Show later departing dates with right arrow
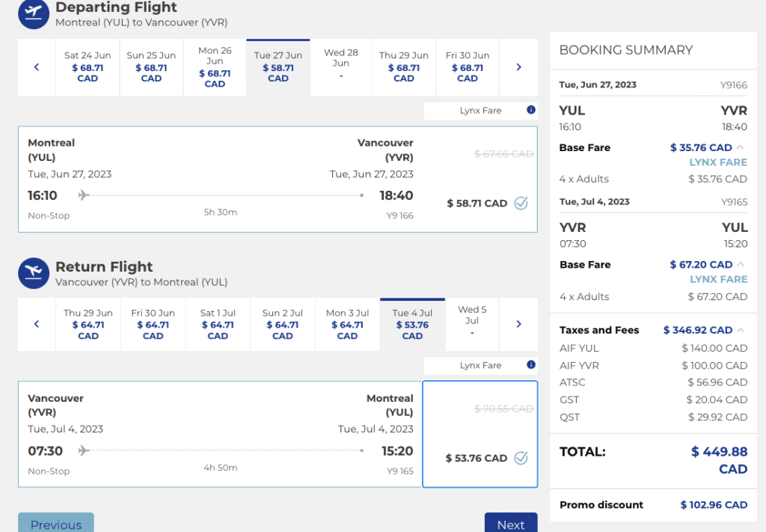 pos(518,67)
